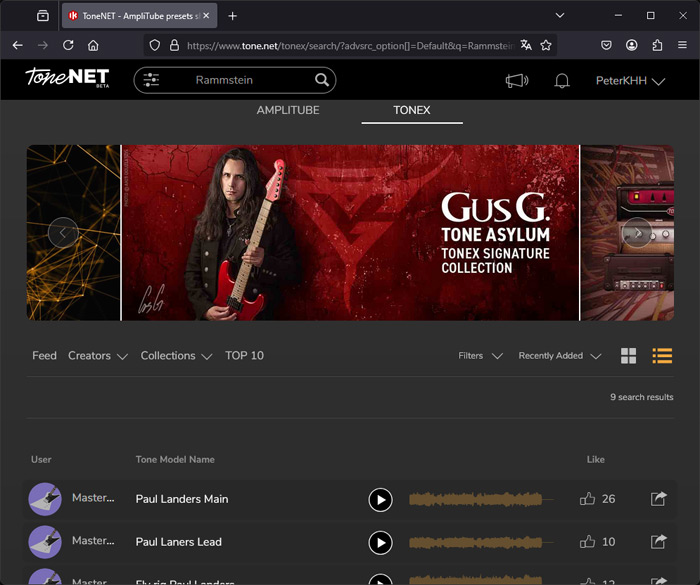Open the TOP 10 list
This screenshot has width=700, height=585.
pyautogui.click(x=244, y=356)
